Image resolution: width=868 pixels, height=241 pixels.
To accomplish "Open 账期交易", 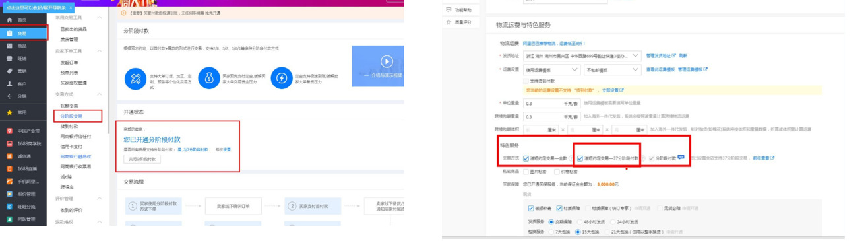I will (69, 106).
